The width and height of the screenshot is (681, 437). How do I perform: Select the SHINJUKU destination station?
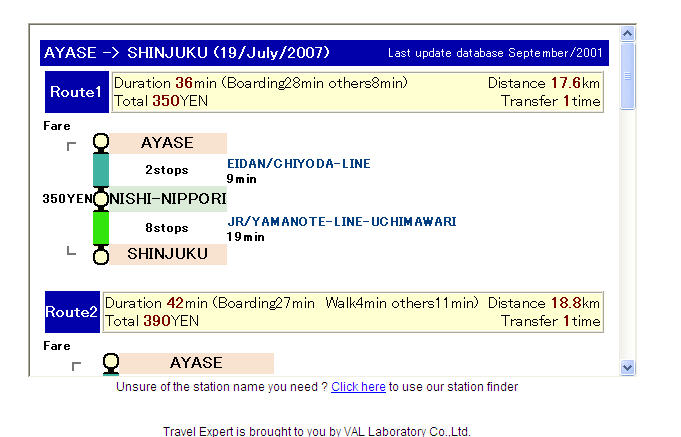tap(167, 254)
